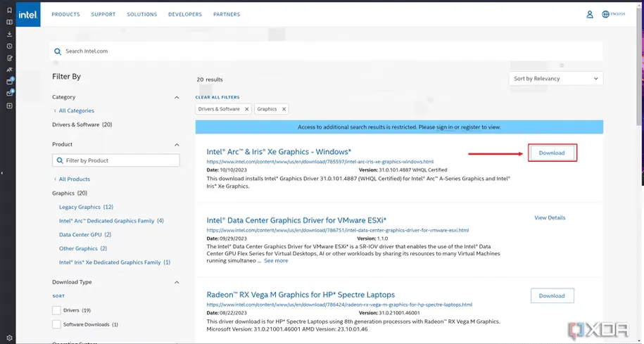This screenshot has width=644, height=344.
Task: Check the Drivers download type checkbox
Action: coord(56,310)
